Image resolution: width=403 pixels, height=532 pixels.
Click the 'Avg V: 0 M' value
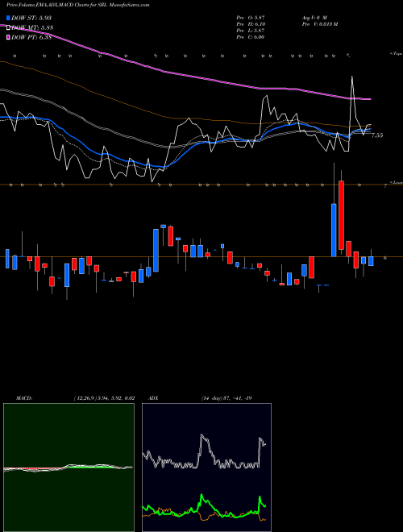coord(314,18)
